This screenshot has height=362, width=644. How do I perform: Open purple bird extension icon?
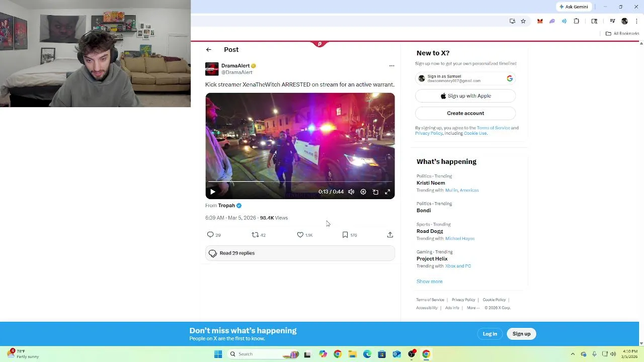click(552, 21)
